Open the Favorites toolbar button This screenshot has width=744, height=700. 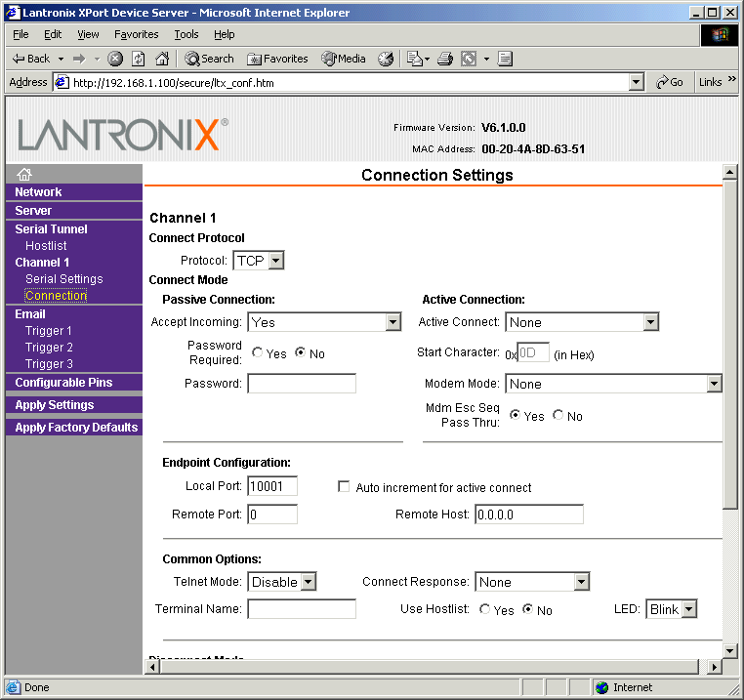coord(277,59)
